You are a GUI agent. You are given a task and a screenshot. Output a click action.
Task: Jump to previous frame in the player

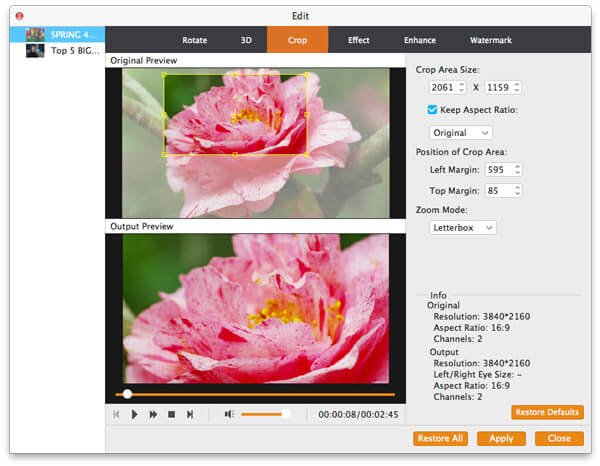point(116,414)
